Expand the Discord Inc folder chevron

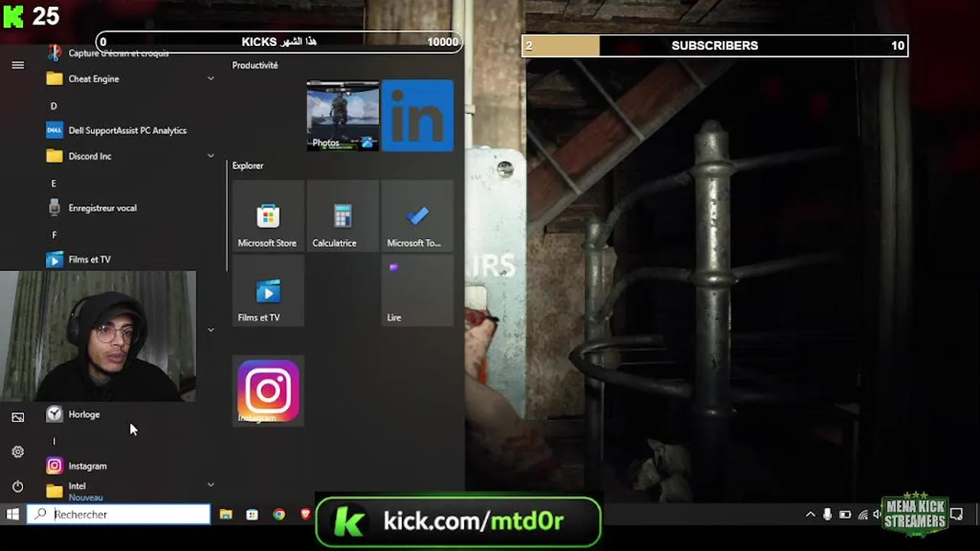(x=211, y=156)
